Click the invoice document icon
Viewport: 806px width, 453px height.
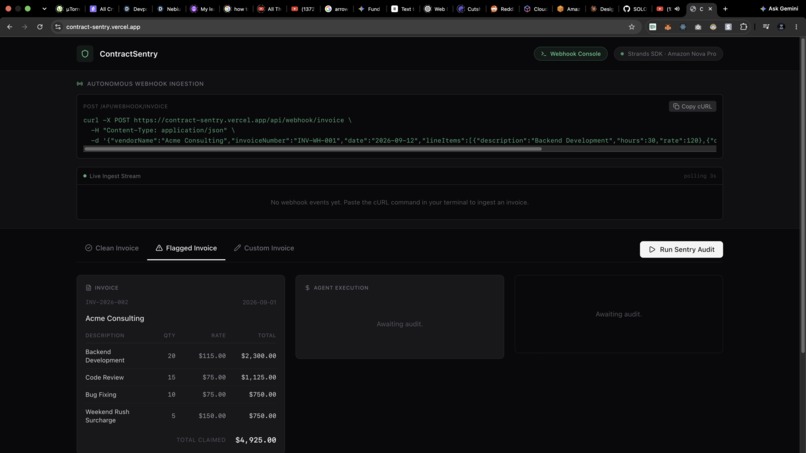coord(88,288)
